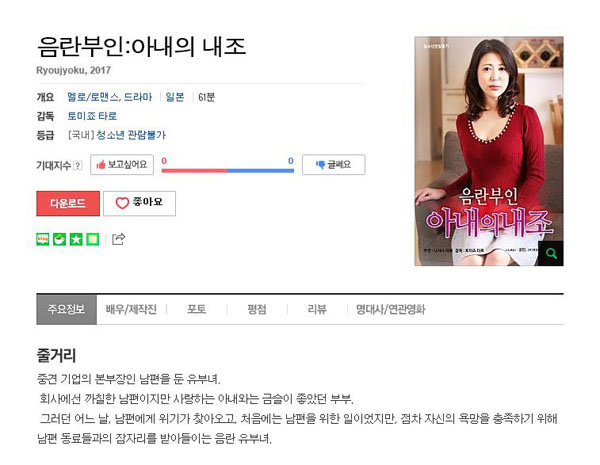The width and height of the screenshot is (600, 465).
Task: Open the share arrow icon
Action: click(x=118, y=239)
